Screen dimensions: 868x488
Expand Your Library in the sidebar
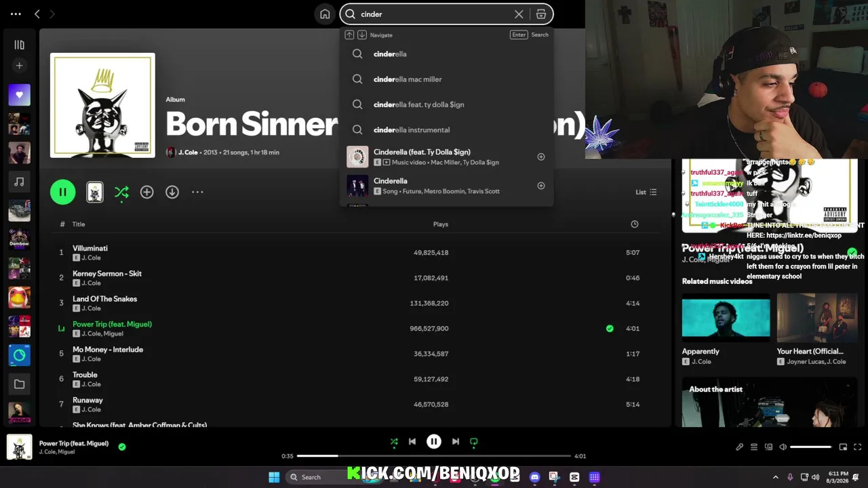(x=19, y=45)
